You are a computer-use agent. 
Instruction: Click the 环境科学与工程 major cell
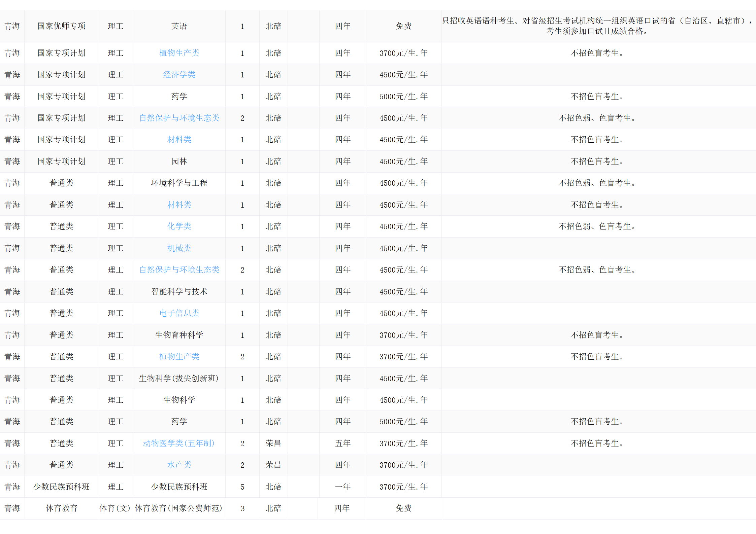[179, 183]
